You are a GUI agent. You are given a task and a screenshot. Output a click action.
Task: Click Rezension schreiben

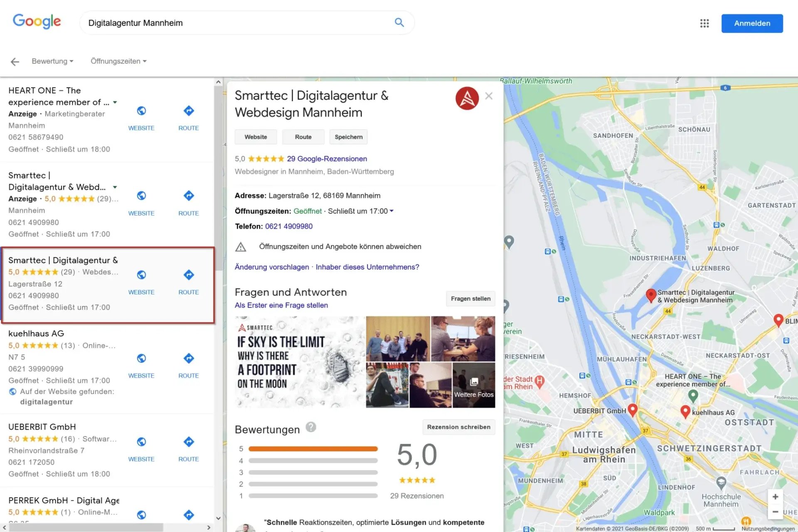pos(458,427)
